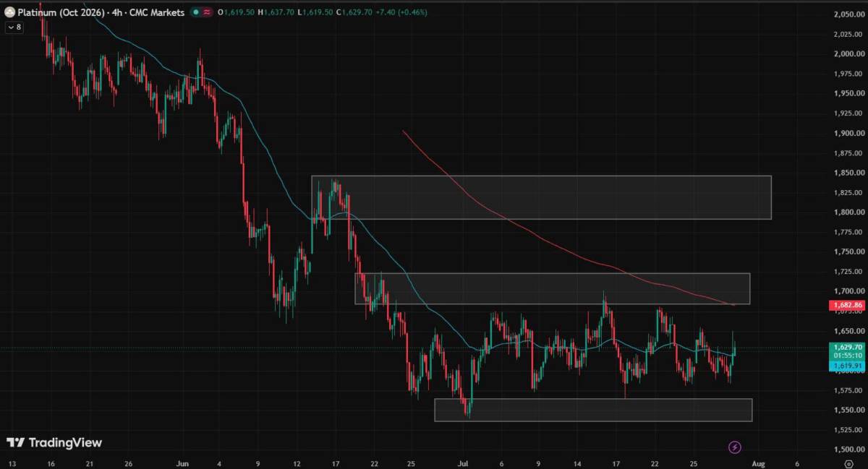
Task: Click the Aug label on the time axis
Action: click(x=758, y=463)
